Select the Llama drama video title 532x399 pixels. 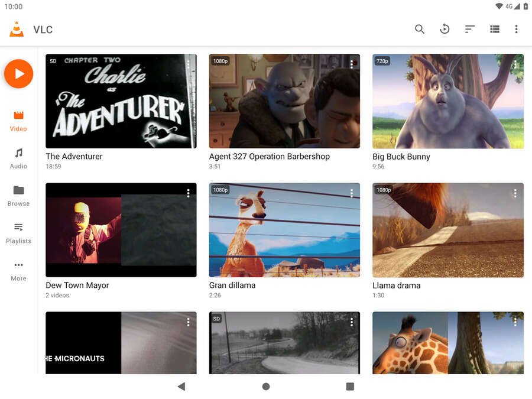click(x=397, y=285)
